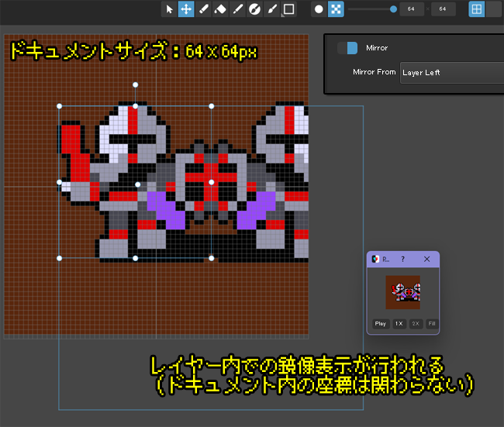The height and width of the screenshot is (427, 504).
Task: Select the Rectangle shape tool
Action: [x=288, y=9]
